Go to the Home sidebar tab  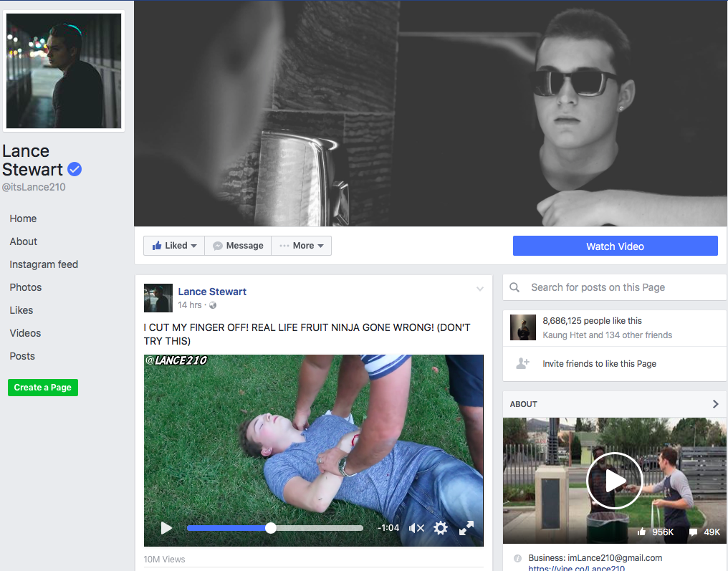tap(23, 219)
